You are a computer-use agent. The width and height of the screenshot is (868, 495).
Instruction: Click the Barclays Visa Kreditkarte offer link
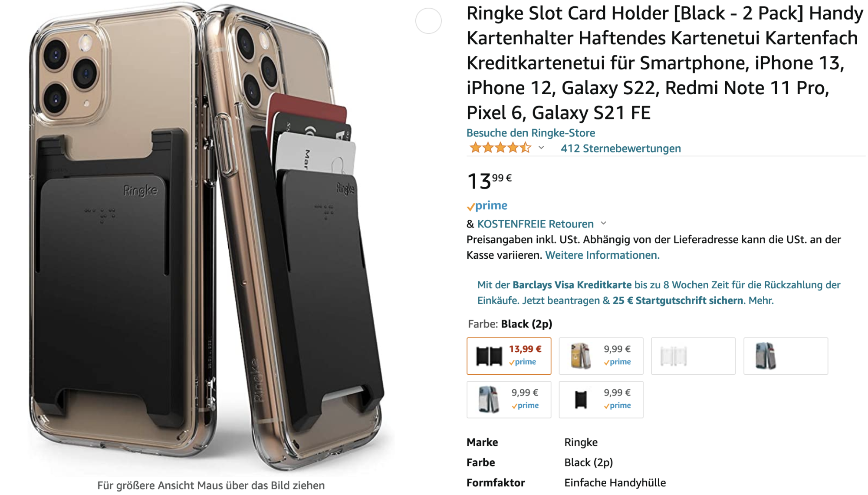572,285
